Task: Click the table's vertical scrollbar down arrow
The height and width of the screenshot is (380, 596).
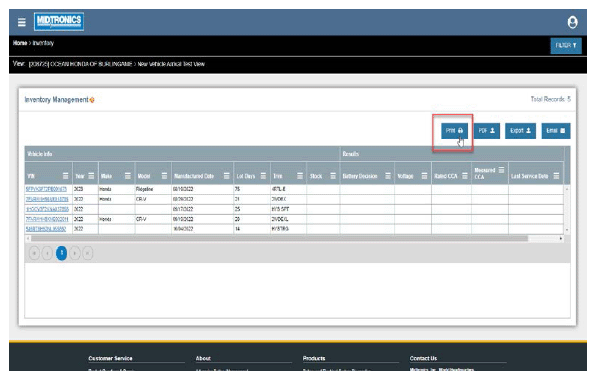Action: (567, 230)
